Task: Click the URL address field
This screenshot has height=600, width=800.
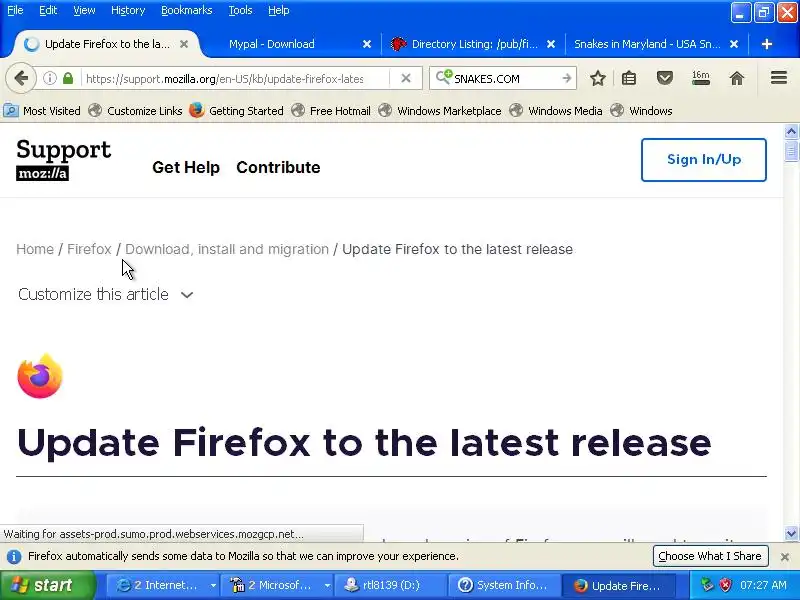Action: pos(225,79)
